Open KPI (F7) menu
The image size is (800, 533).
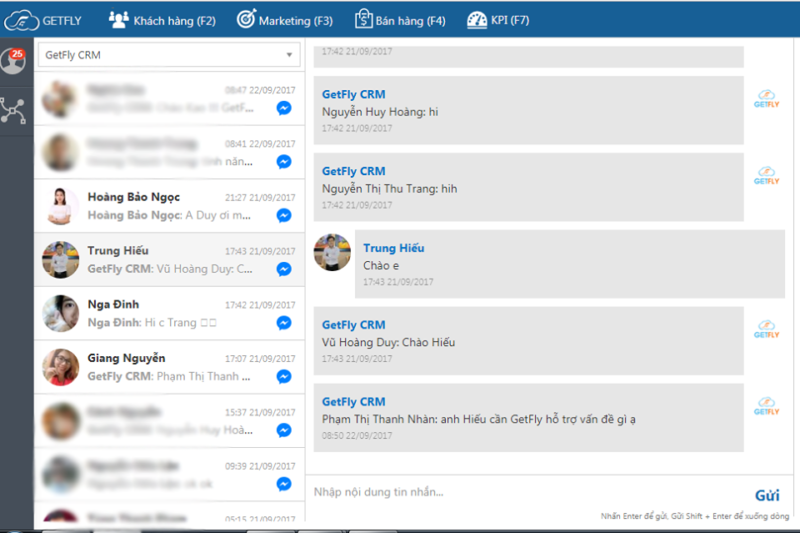point(498,20)
